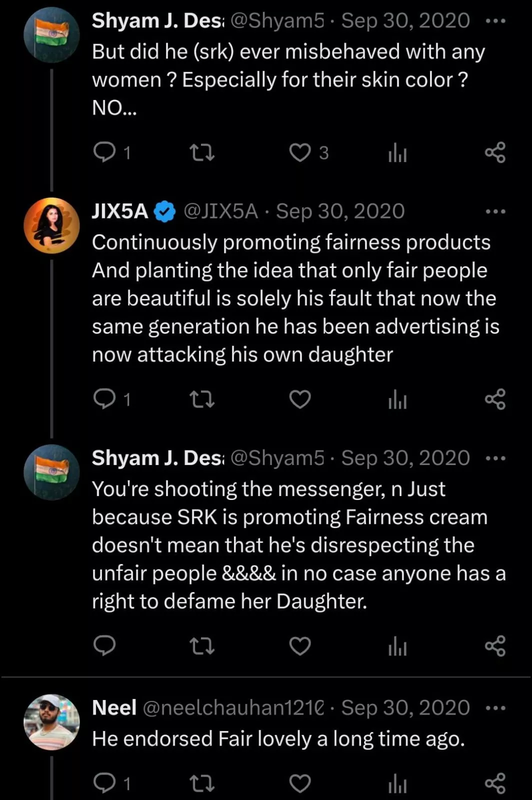View analytics of Neel's tweet
This screenshot has width=532, height=800.
tap(397, 783)
